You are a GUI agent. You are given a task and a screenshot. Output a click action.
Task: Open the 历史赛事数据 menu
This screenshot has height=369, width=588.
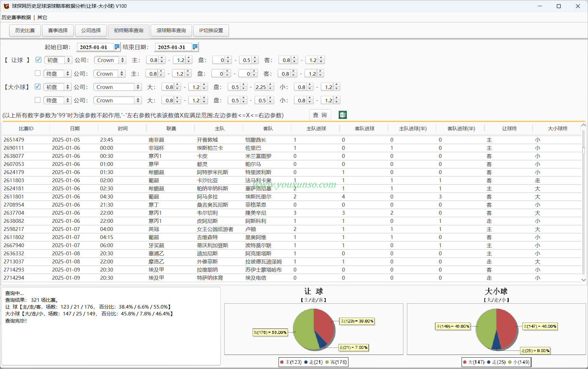tap(16, 18)
